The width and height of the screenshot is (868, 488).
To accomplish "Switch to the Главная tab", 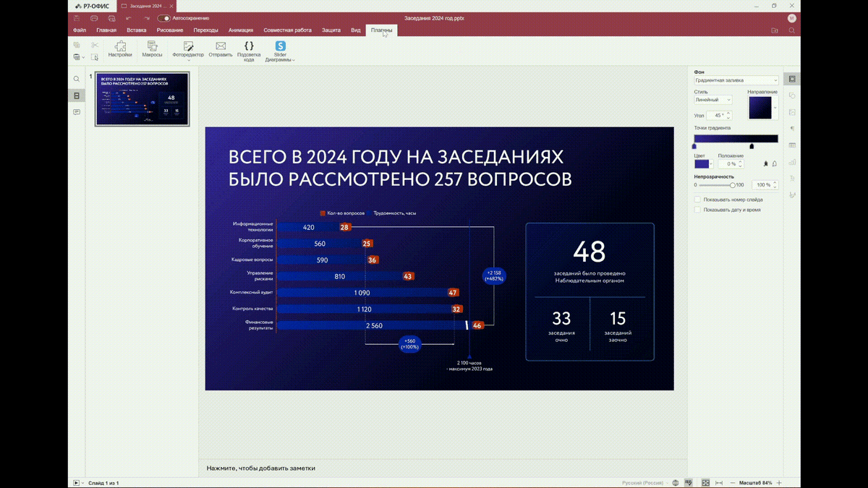I will coord(106,30).
